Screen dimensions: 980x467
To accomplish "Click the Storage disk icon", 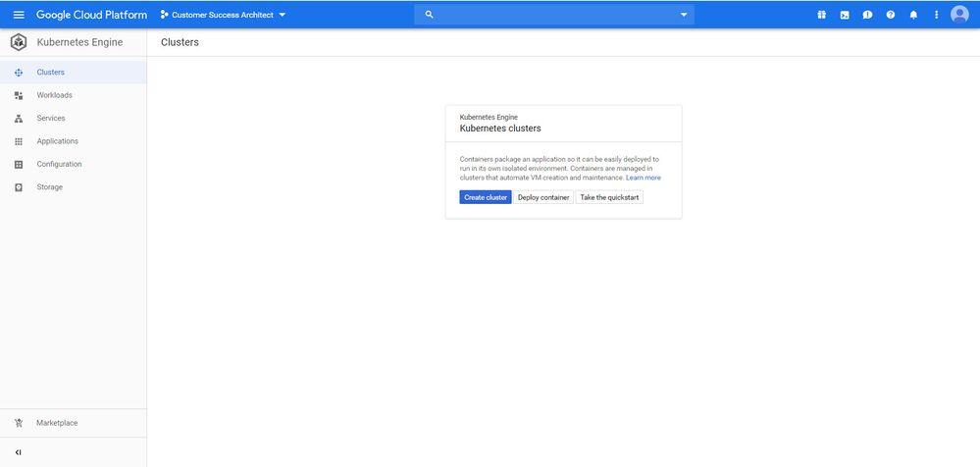I will pos(18,187).
